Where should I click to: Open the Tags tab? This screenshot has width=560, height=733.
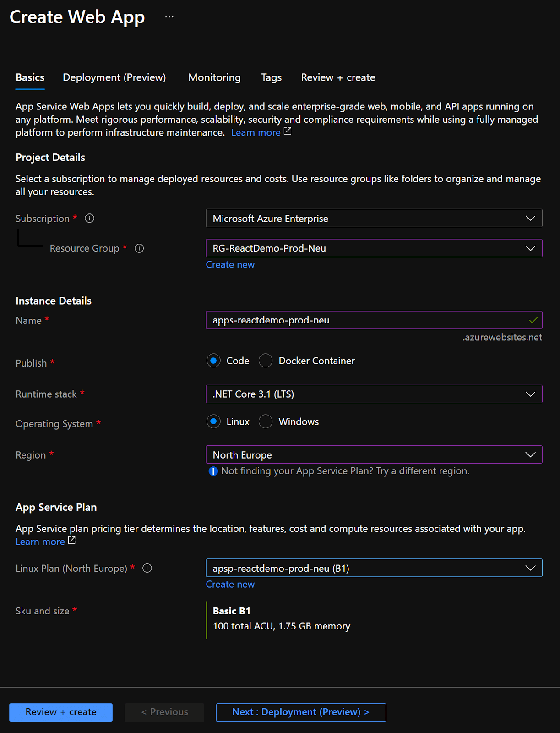[x=271, y=77]
